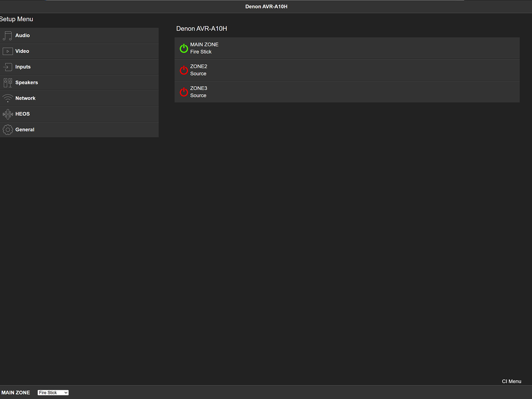Click the Setup Menu heading
The image size is (532, 399).
(x=16, y=19)
